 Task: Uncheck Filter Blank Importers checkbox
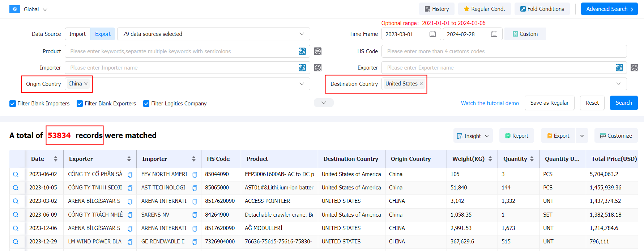point(13,104)
